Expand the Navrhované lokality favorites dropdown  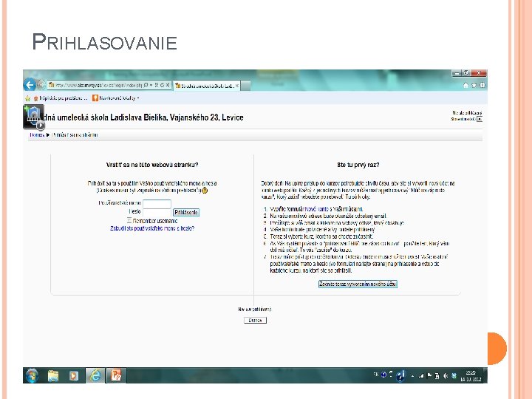[116, 98]
